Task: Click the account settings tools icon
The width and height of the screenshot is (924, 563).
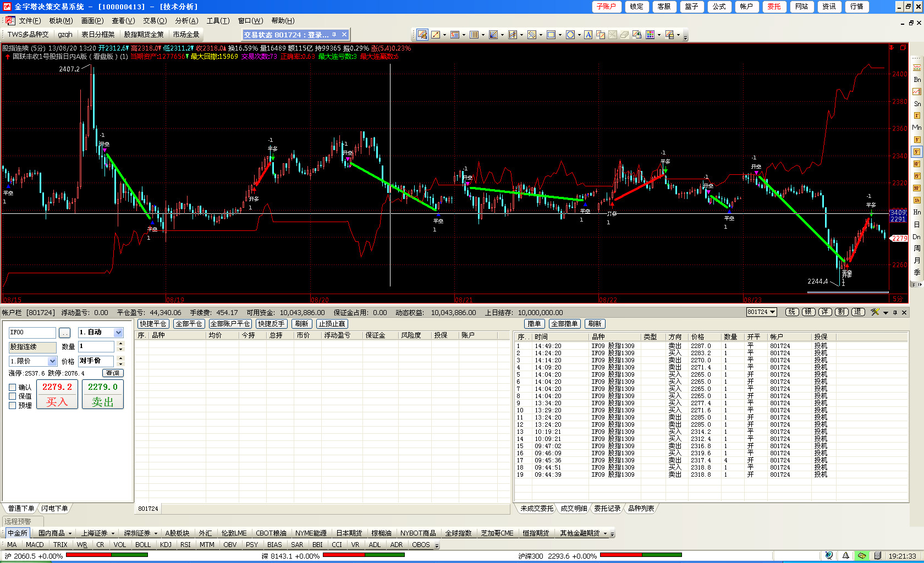Action: tap(875, 312)
